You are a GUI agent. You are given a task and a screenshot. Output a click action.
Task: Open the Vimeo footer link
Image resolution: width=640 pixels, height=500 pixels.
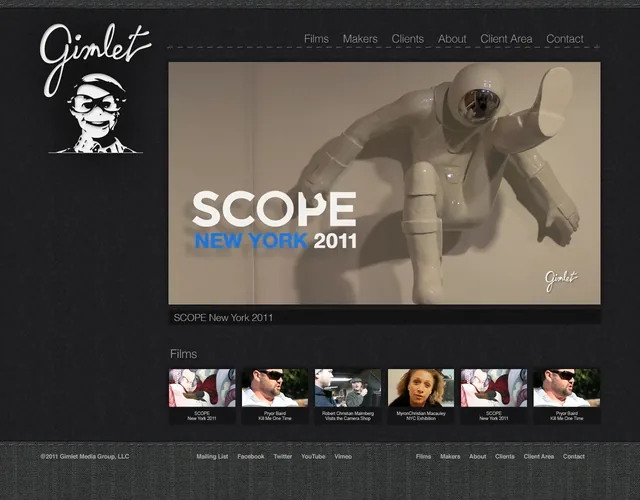click(x=343, y=456)
